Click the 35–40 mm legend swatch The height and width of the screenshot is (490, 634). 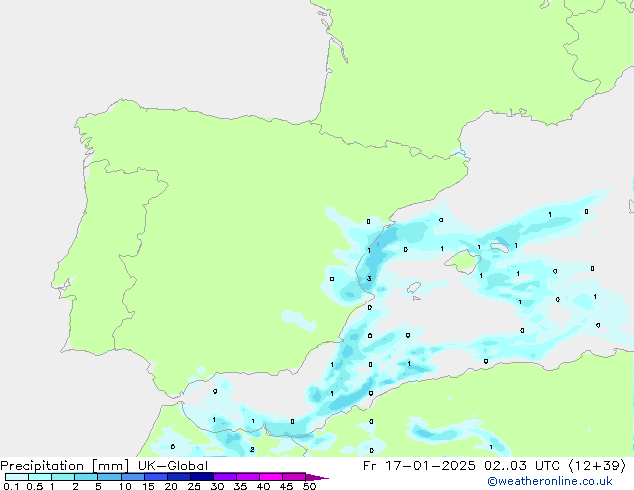(x=247, y=477)
